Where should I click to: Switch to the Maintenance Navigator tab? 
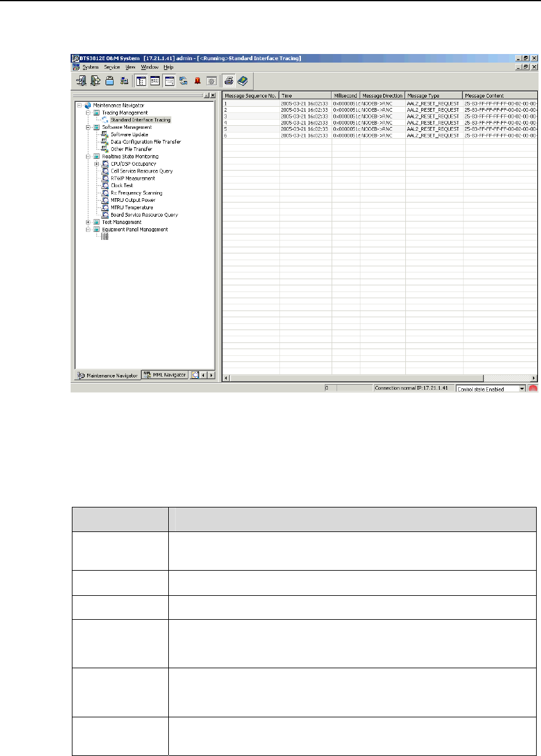[107, 375]
